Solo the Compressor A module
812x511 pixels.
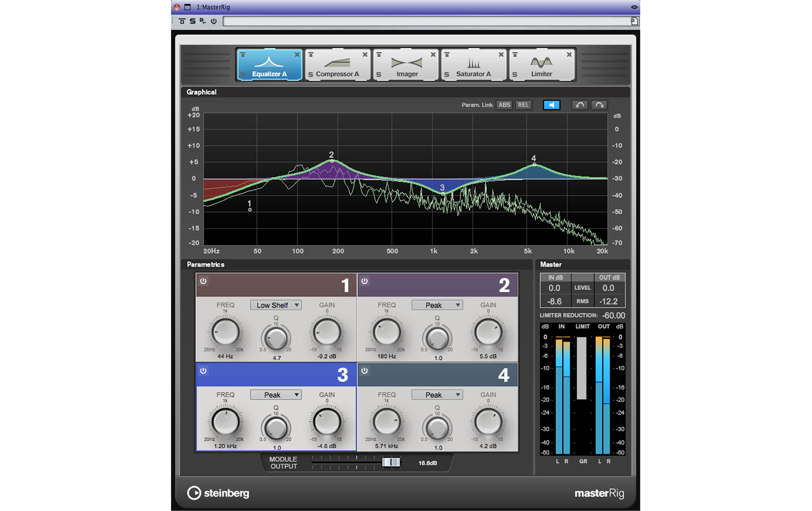[311, 75]
